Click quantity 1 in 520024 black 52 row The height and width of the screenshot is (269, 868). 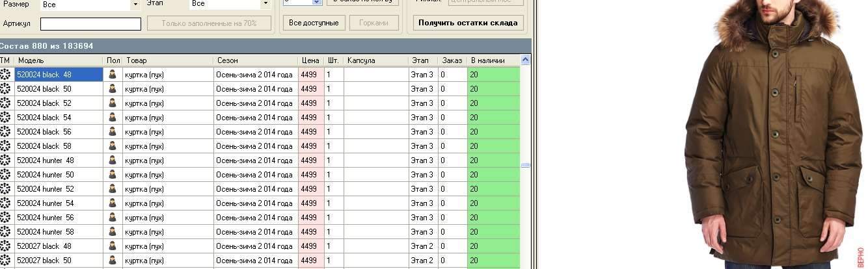334,103
